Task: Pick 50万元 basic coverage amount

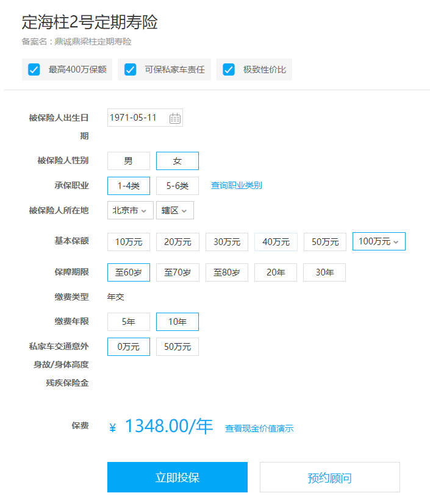Action: pos(325,242)
